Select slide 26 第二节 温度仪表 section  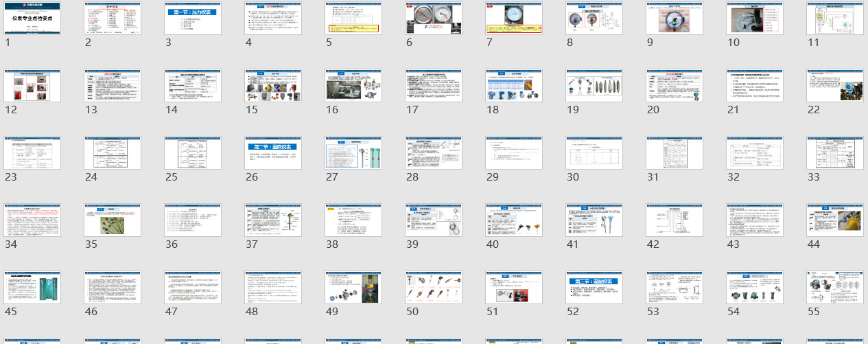(x=273, y=153)
